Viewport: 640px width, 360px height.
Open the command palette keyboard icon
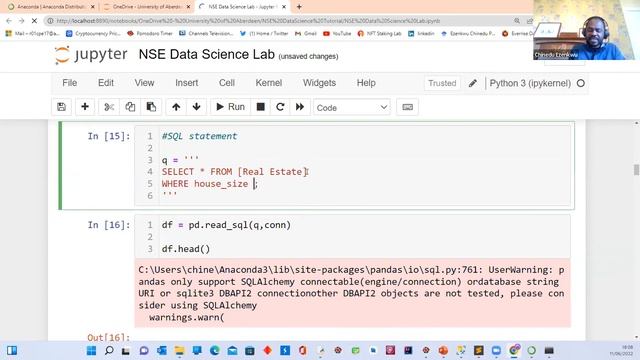407,107
